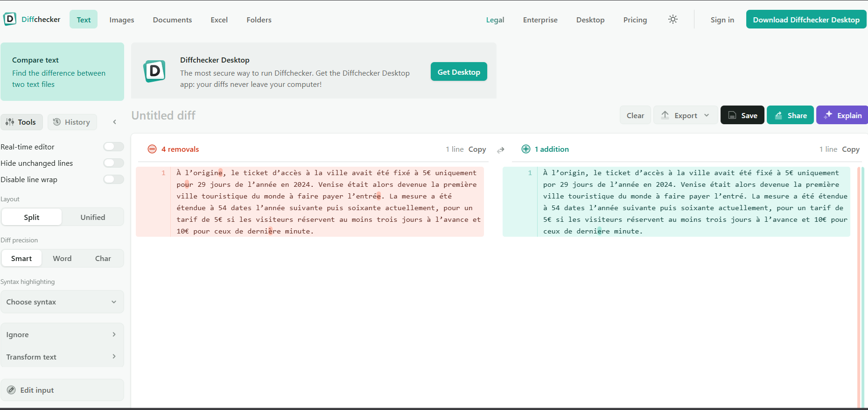868x410 pixels.
Task: Open the History tab in sidebar
Action: [x=72, y=122]
